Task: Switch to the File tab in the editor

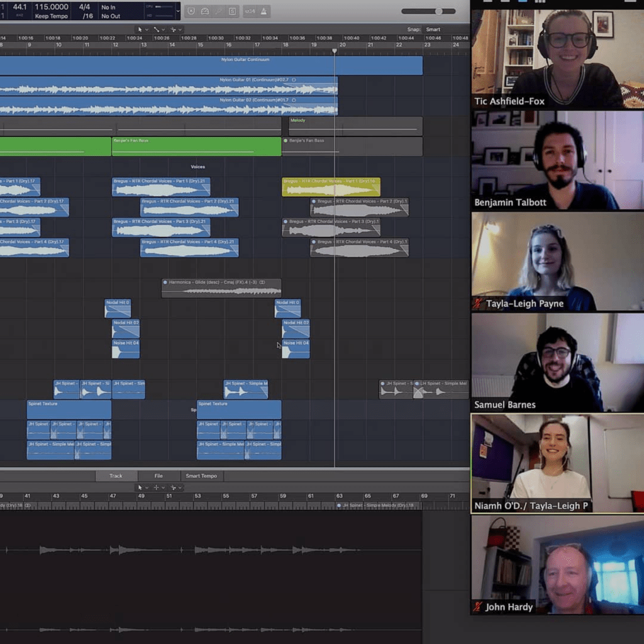Action: (x=158, y=476)
